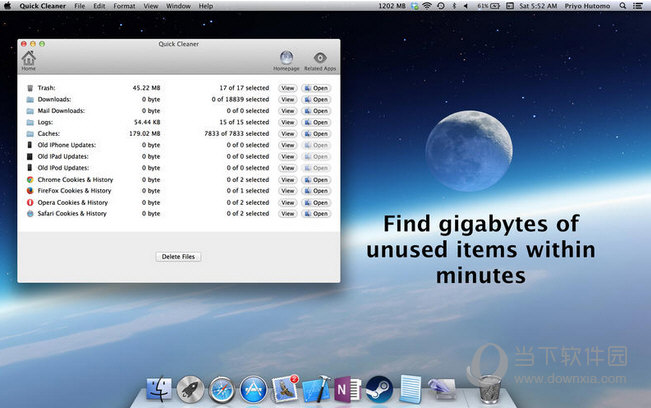Open the Trash in the dock

490,389
